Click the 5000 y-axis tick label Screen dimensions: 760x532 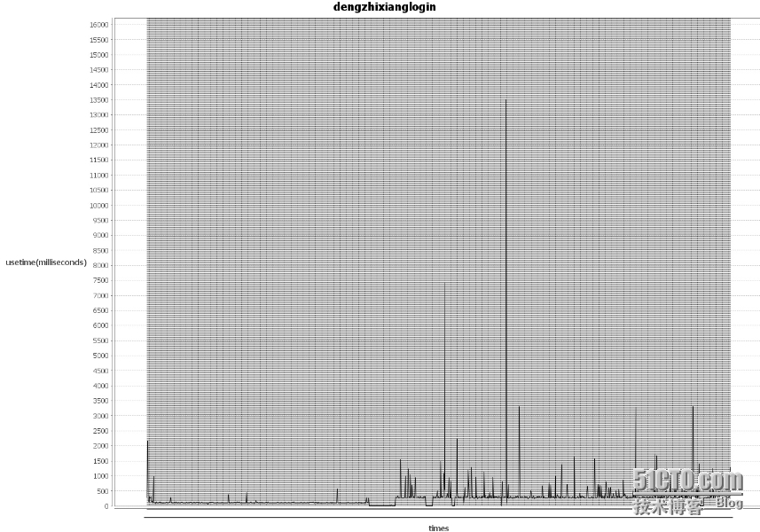101,356
